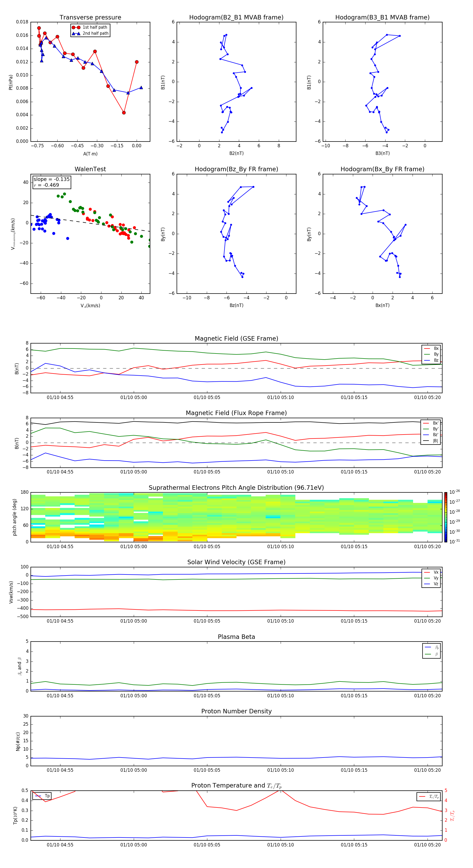
Task: Click "01/10 05:15" tick under GSE magnetic field plot
Action: 354,398
